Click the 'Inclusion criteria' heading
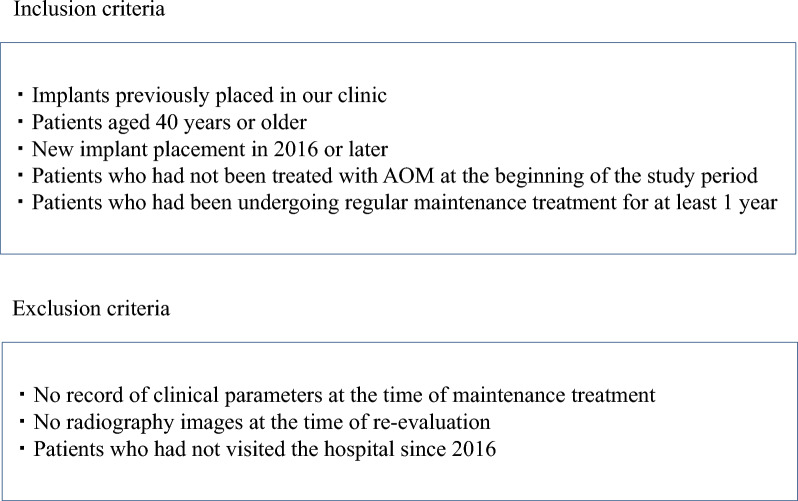The width and height of the screenshot is (798, 501). 89,9
